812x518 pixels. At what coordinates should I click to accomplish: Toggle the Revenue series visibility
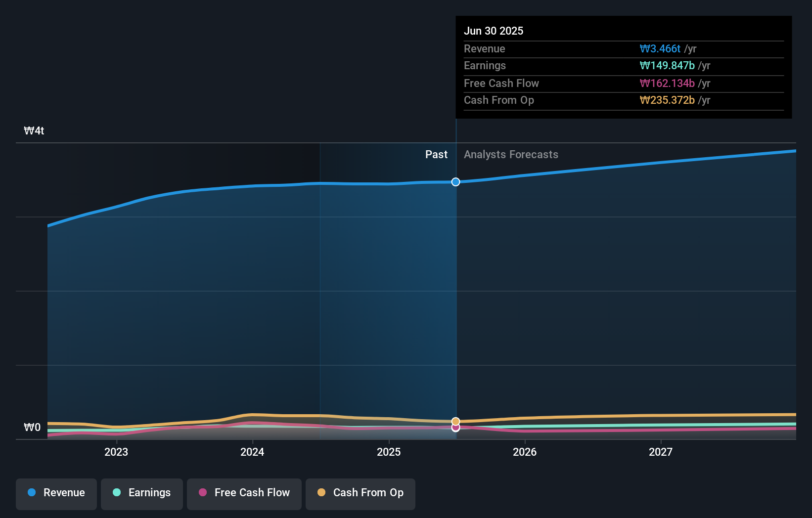56,494
